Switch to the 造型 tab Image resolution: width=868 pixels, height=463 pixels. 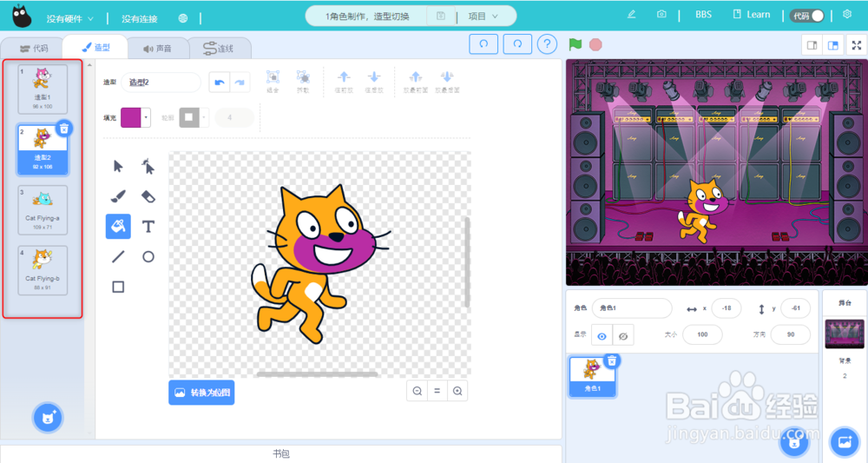[x=95, y=47]
